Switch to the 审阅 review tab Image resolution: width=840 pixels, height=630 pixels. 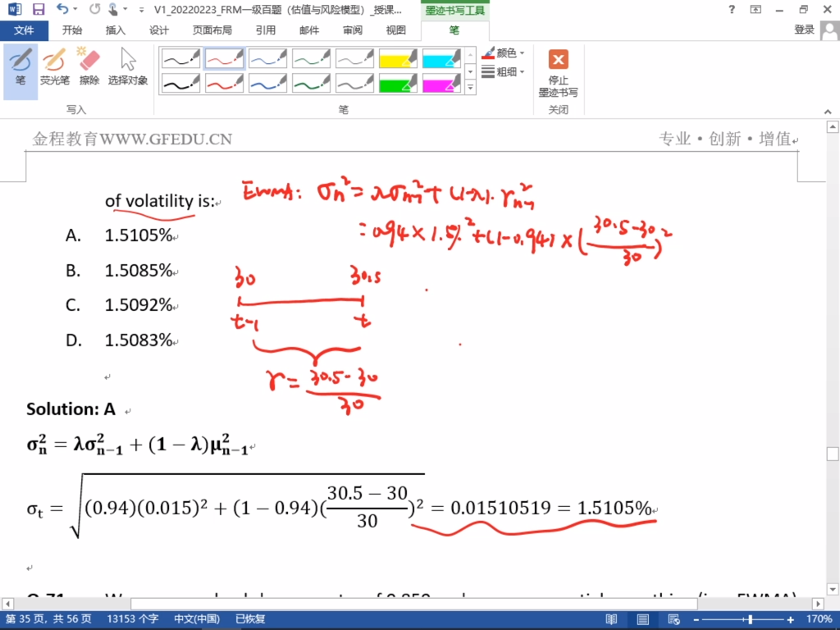[353, 30]
